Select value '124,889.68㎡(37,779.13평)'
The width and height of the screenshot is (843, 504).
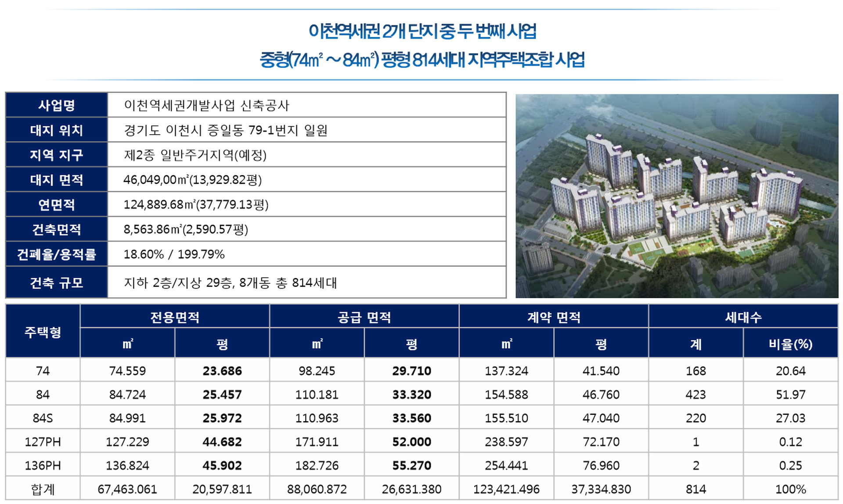click(196, 204)
